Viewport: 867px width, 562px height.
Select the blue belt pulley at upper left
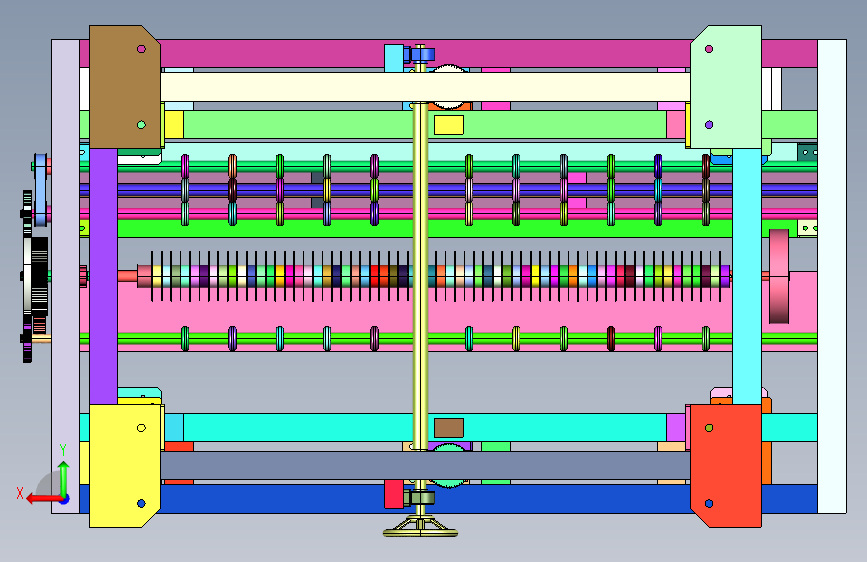coord(41,190)
